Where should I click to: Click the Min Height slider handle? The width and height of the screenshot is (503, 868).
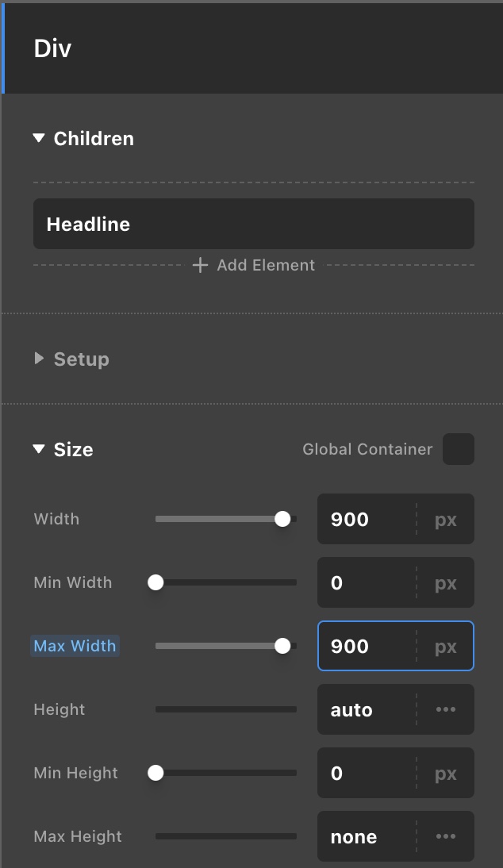point(156,773)
